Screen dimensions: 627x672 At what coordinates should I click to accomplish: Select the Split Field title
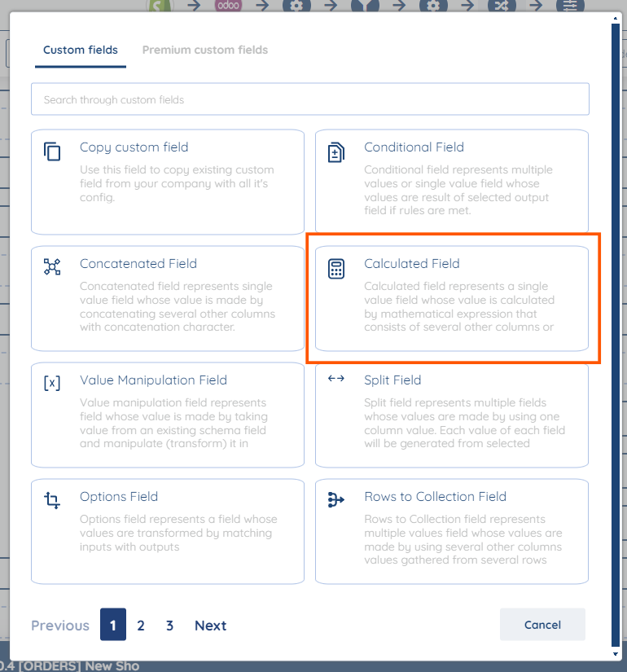(392, 380)
